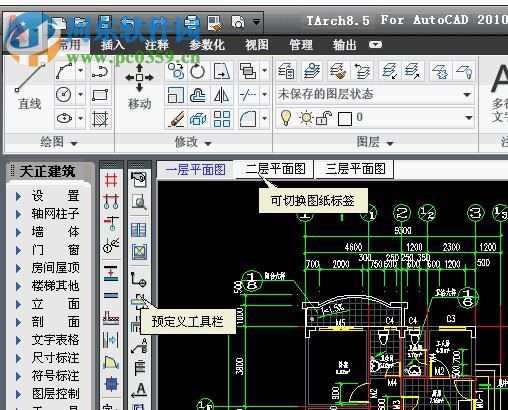Expand the 修改 panel

(193, 143)
